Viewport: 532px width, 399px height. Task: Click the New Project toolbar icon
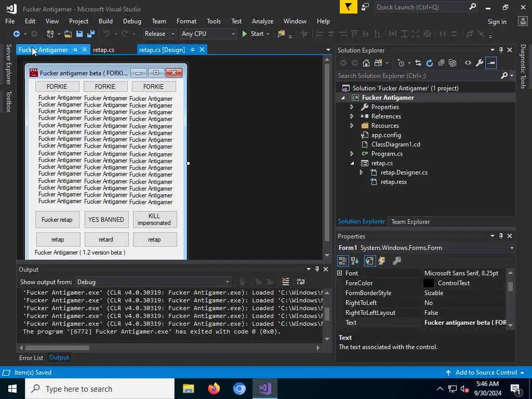pos(50,34)
